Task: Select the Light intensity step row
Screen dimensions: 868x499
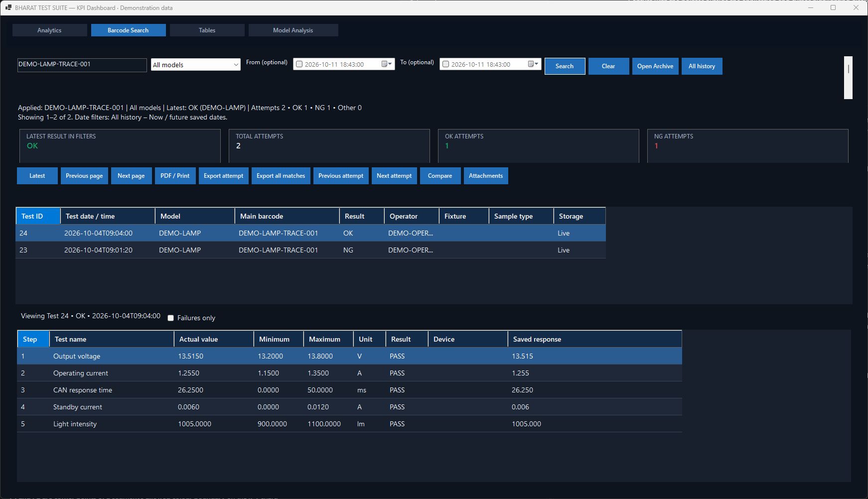Action: point(349,424)
